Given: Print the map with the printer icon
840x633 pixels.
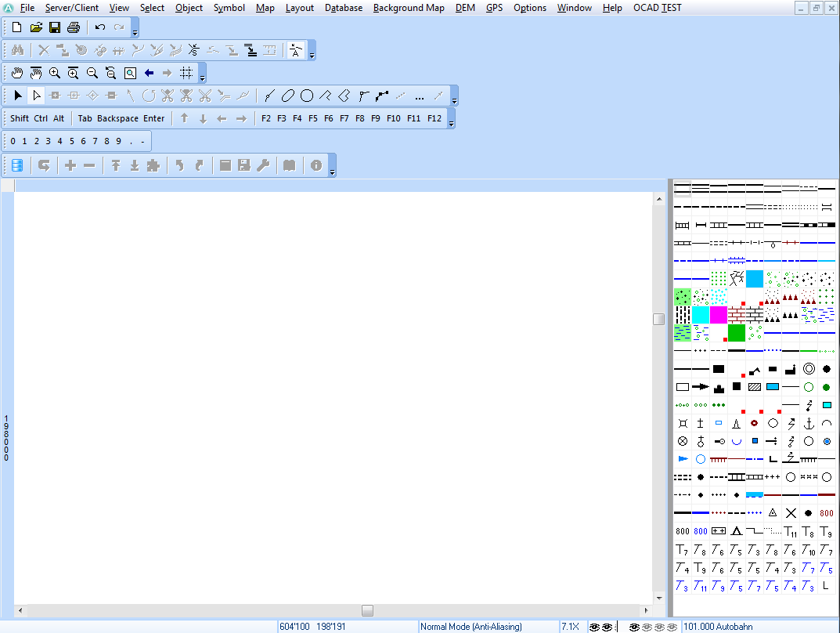Looking at the screenshot, I should point(74,27).
